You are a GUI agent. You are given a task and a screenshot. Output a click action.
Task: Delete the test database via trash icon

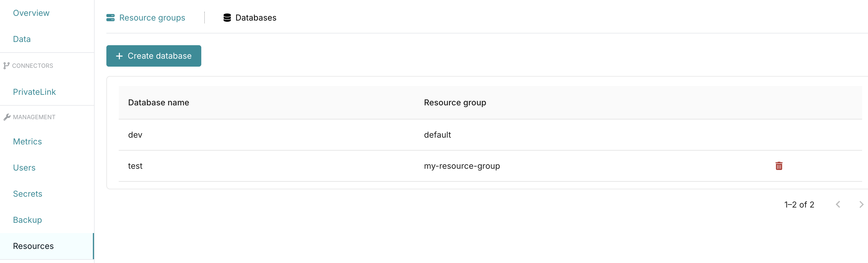pyautogui.click(x=779, y=166)
